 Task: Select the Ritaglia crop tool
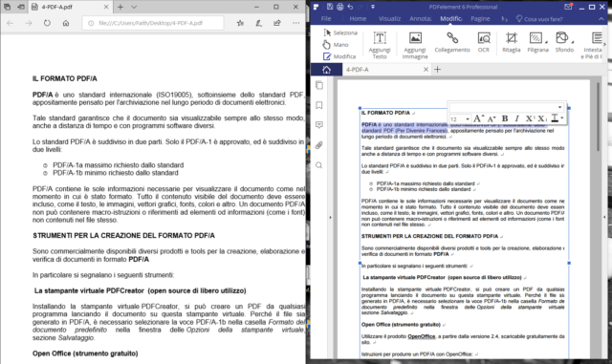point(512,42)
